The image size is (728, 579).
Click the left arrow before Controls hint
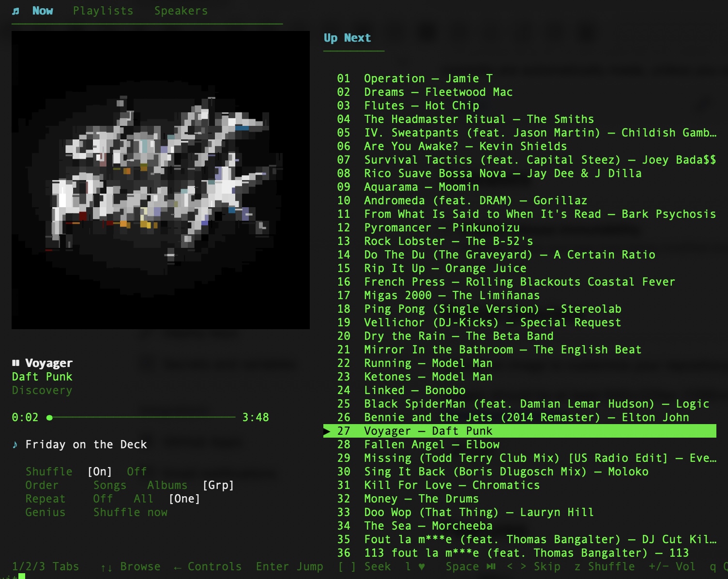[178, 567]
